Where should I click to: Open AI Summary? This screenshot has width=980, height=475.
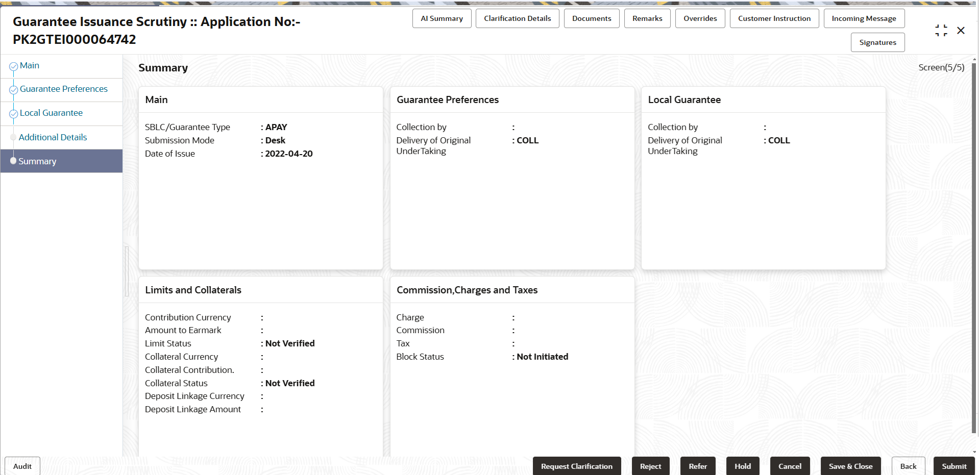coord(442,18)
